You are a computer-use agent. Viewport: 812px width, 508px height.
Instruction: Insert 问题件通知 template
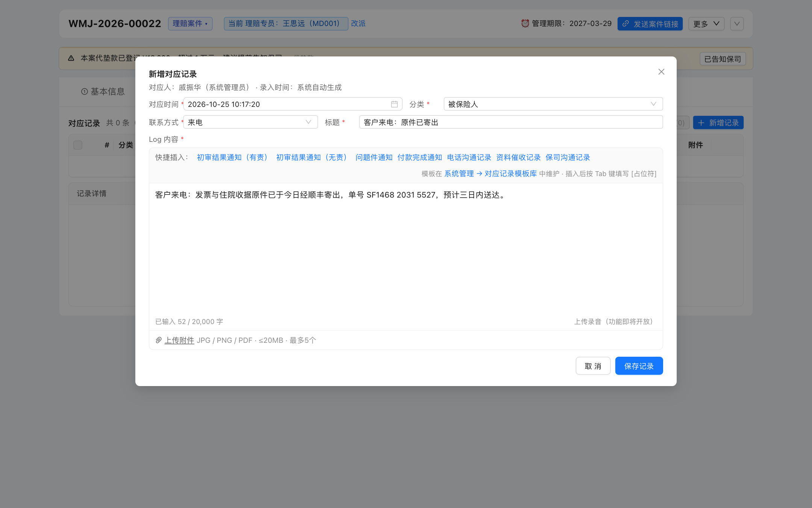pos(374,157)
